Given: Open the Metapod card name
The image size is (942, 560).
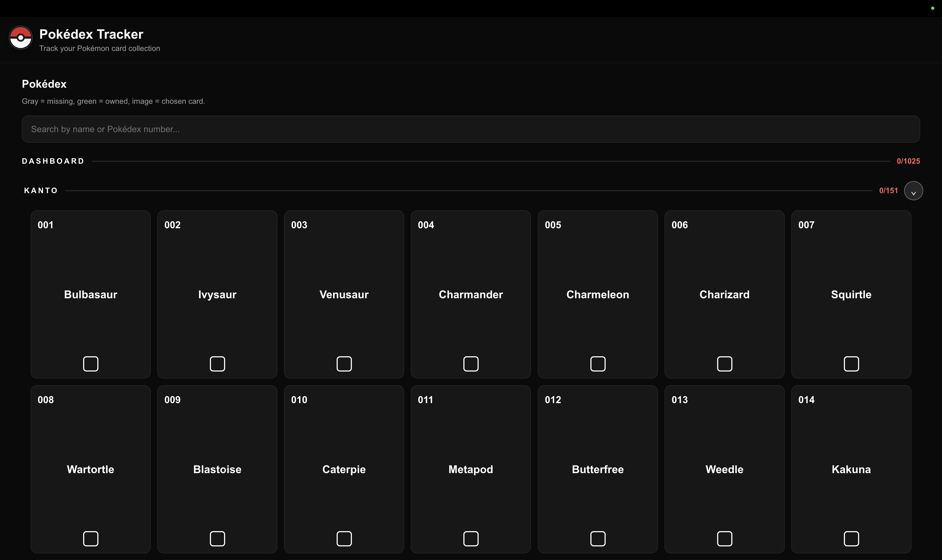Looking at the screenshot, I should (471, 470).
